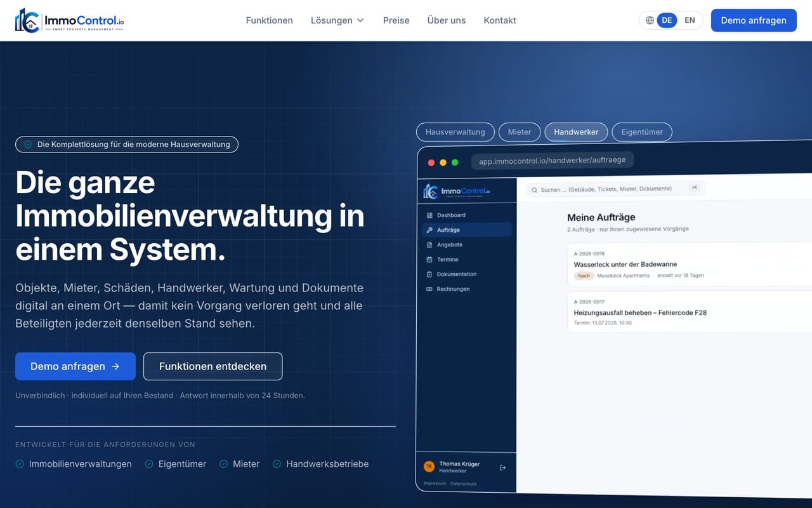
Task: Select the Mieter tab
Action: (x=520, y=132)
